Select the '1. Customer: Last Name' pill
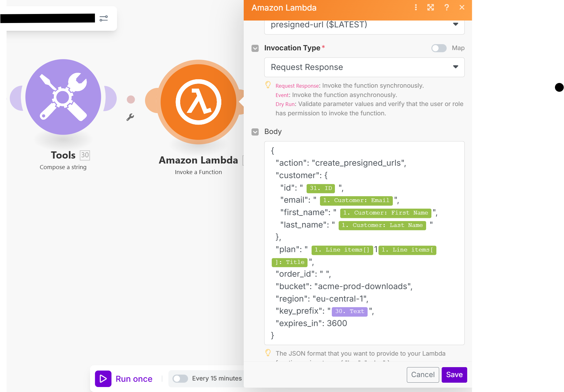This screenshot has height=392, width=564. tap(382, 225)
